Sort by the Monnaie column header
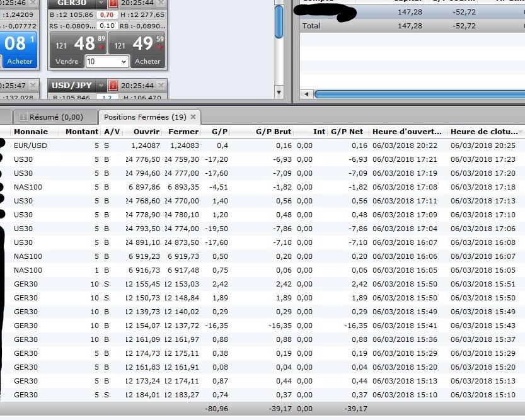The image size is (525, 420). pyautogui.click(x=31, y=132)
